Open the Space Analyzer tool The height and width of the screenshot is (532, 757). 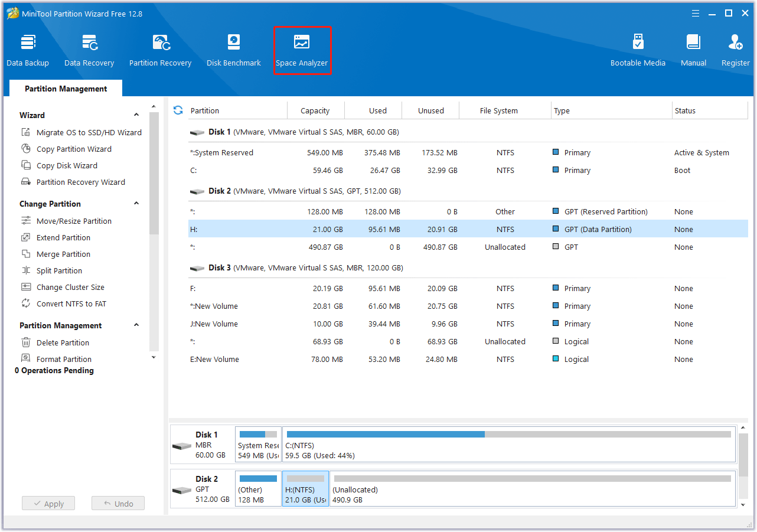302,51
